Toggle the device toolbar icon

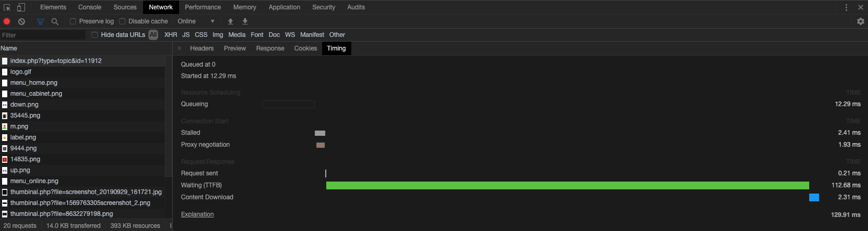21,7
